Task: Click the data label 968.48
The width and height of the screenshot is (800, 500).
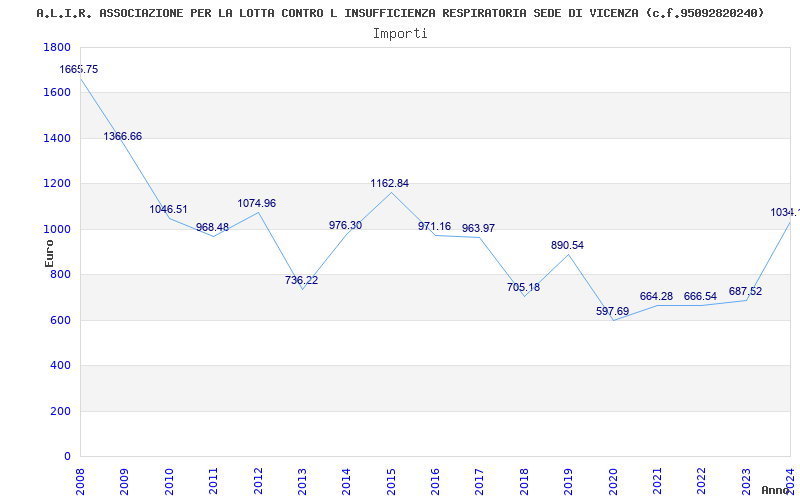Action: (212, 227)
